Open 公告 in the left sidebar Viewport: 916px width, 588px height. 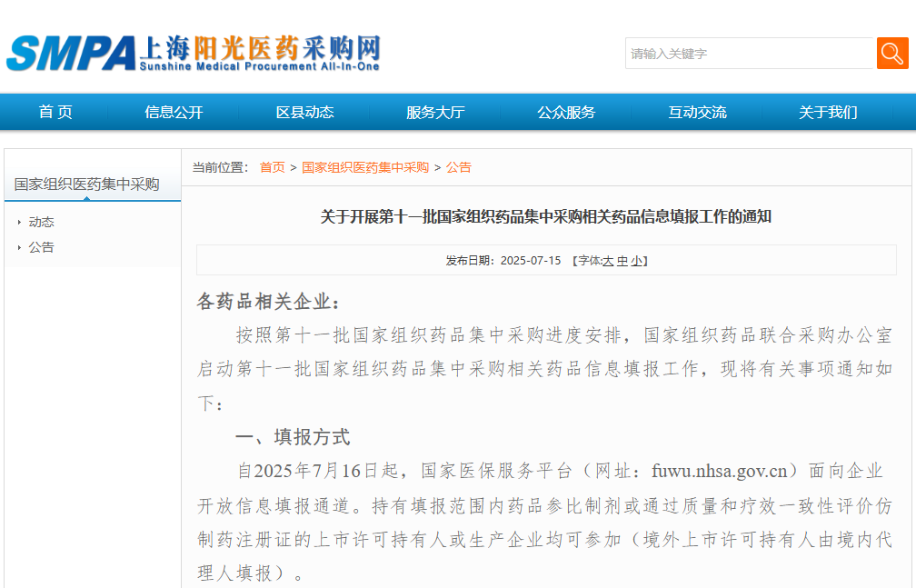tap(41, 247)
